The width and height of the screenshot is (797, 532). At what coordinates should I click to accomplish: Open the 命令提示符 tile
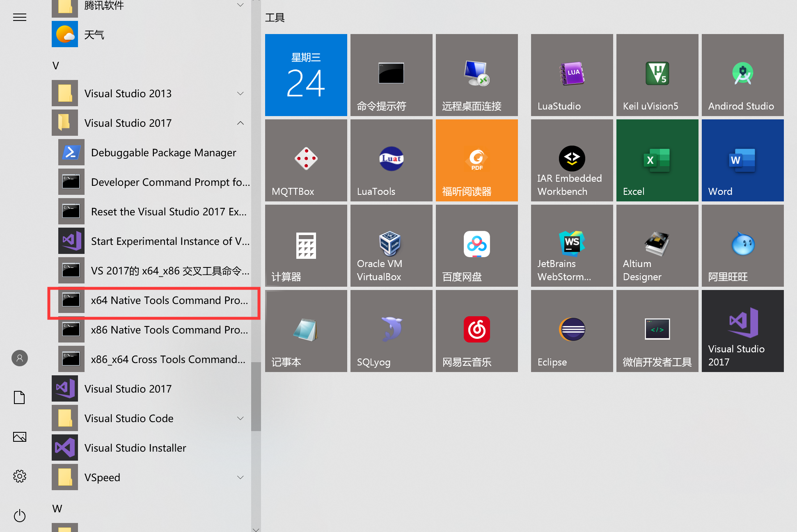(391, 75)
